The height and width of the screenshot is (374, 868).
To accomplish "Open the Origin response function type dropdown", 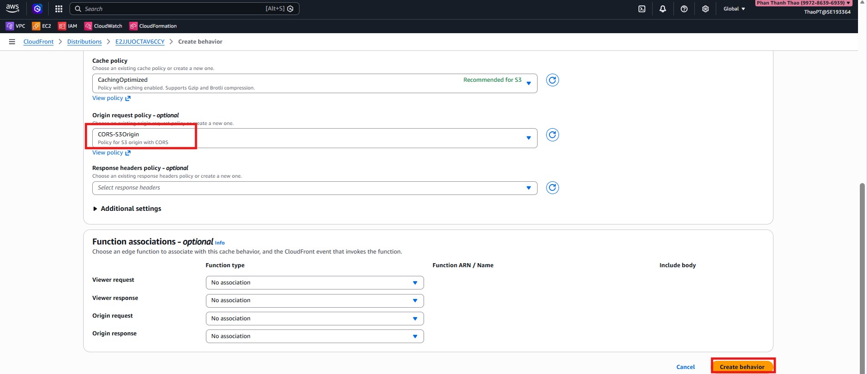I will [x=314, y=336].
